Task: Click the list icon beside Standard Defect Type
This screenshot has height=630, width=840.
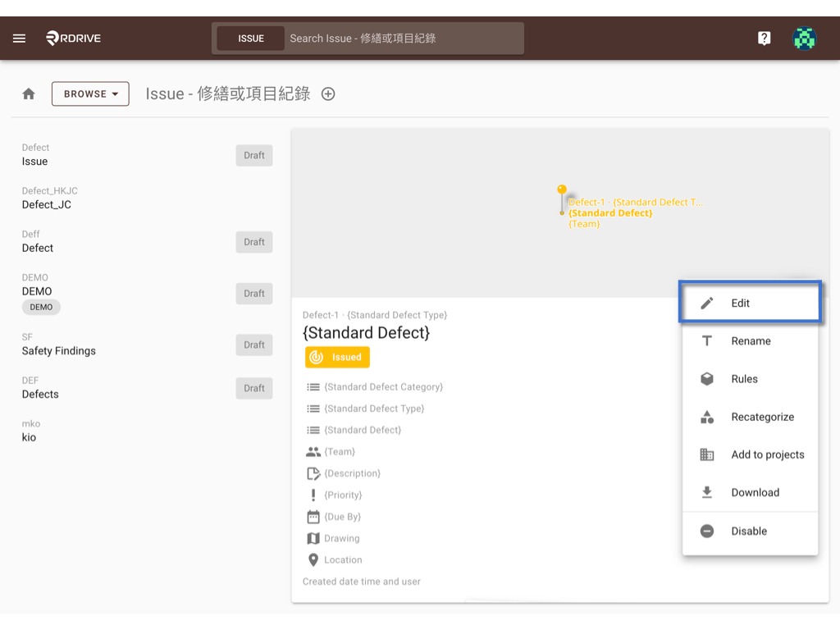Action: click(x=313, y=409)
